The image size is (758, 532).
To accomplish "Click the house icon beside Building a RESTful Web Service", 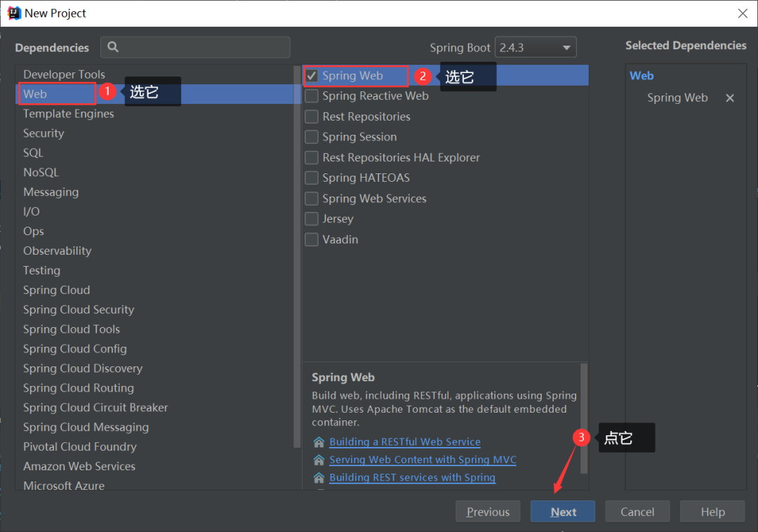I will coord(319,442).
